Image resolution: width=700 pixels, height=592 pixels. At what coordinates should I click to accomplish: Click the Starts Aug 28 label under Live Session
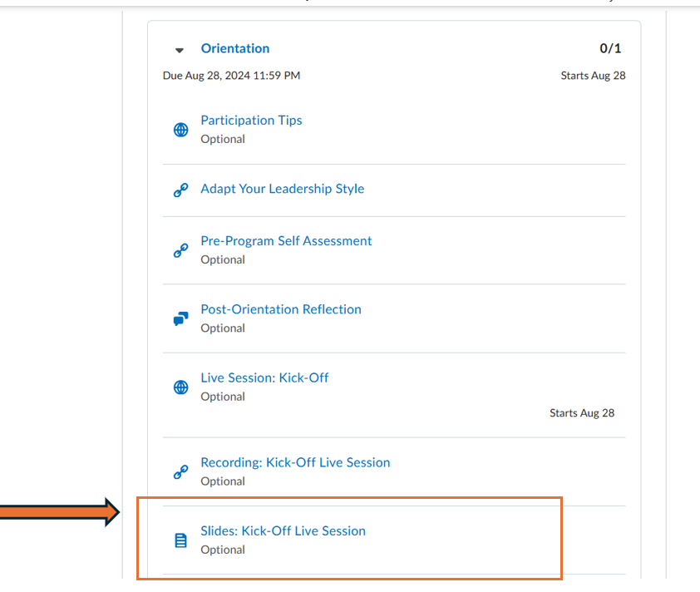(x=582, y=413)
